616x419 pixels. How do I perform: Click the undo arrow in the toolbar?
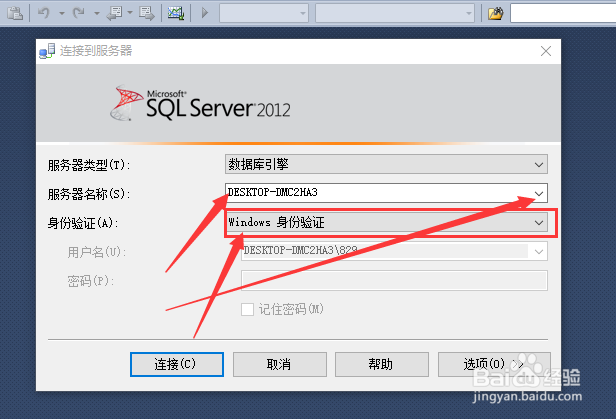pos(44,13)
